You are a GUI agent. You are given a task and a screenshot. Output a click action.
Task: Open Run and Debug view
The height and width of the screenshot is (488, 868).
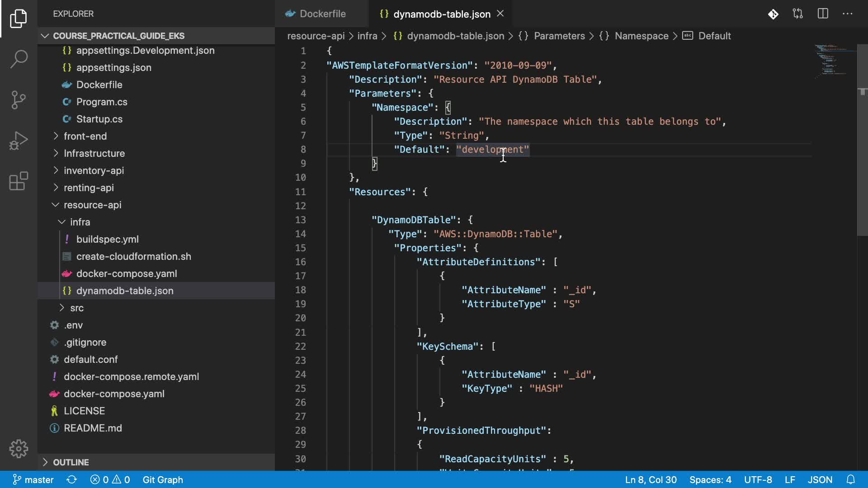19,141
